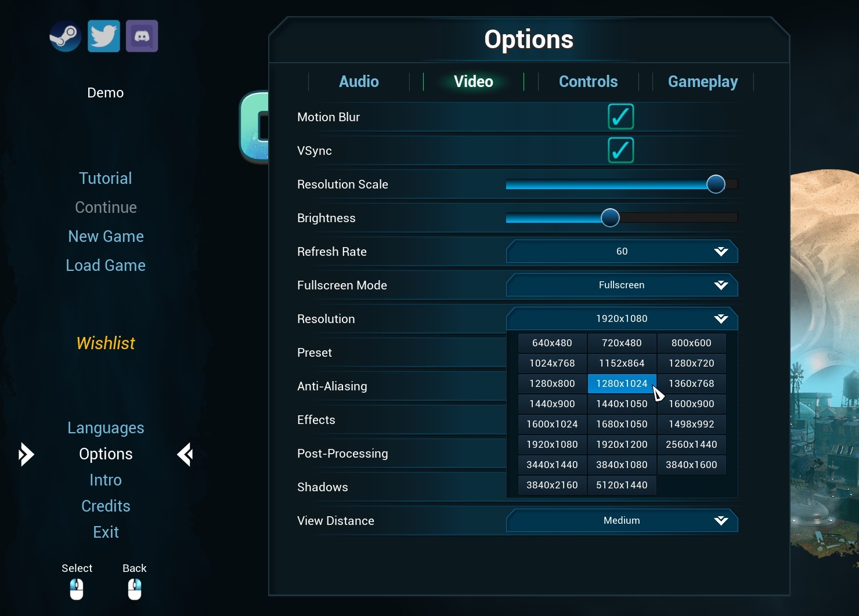Click the arrow right of Options
This screenshot has height=616, width=859.
point(185,454)
